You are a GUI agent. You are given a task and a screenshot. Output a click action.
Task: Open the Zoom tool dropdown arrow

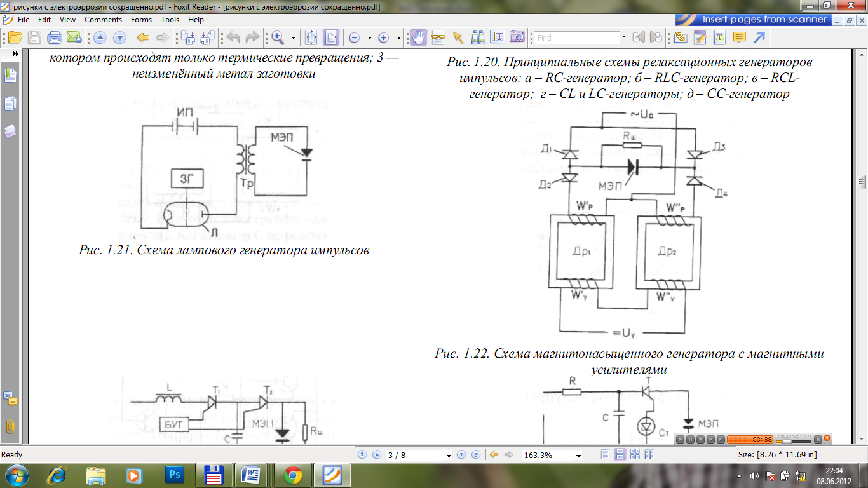pyautogui.click(x=293, y=37)
